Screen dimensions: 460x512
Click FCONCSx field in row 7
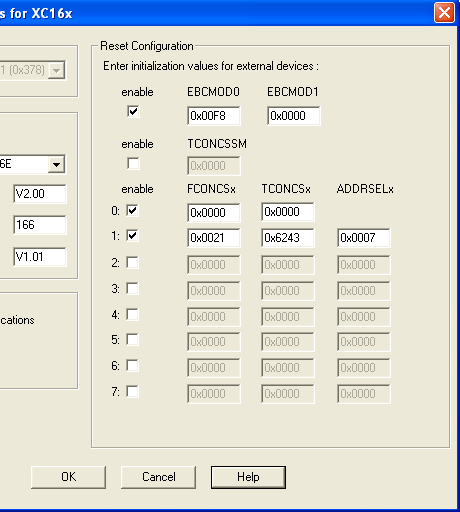click(x=214, y=394)
